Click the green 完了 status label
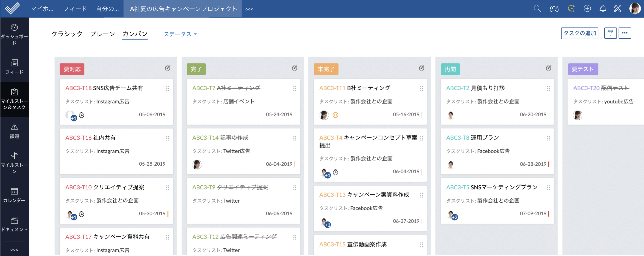The width and height of the screenshot is (644, 256). pos(196,69)
